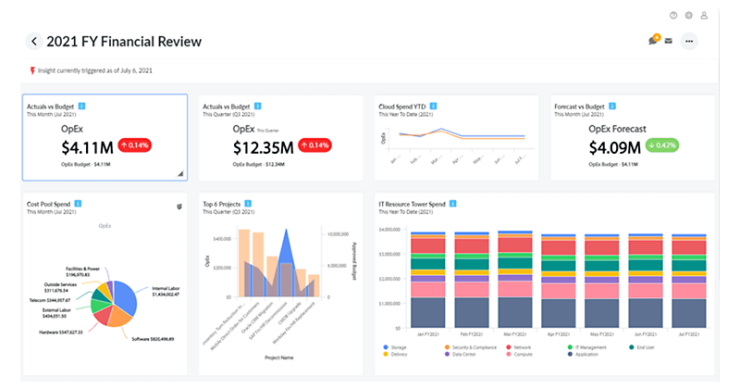Open info icon on quarterly Actuals vs Budget
740x389 pixels.
pyautogui.click(x=258, y=106)
